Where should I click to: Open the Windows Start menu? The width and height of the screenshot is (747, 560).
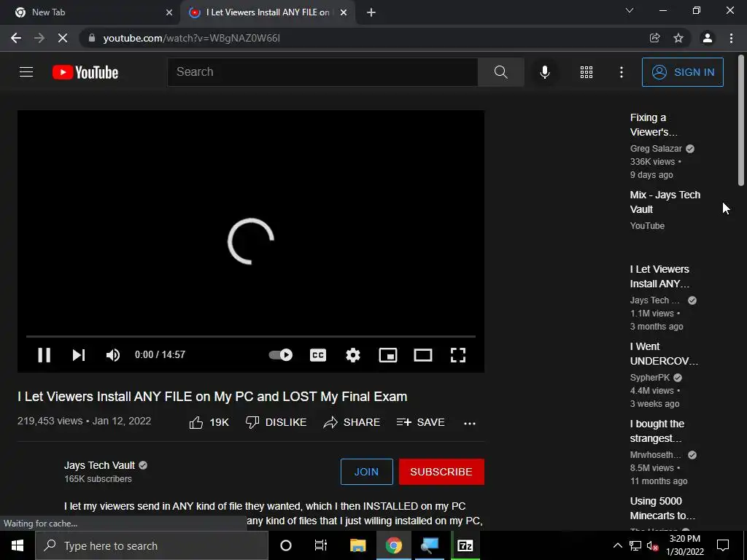18,545
